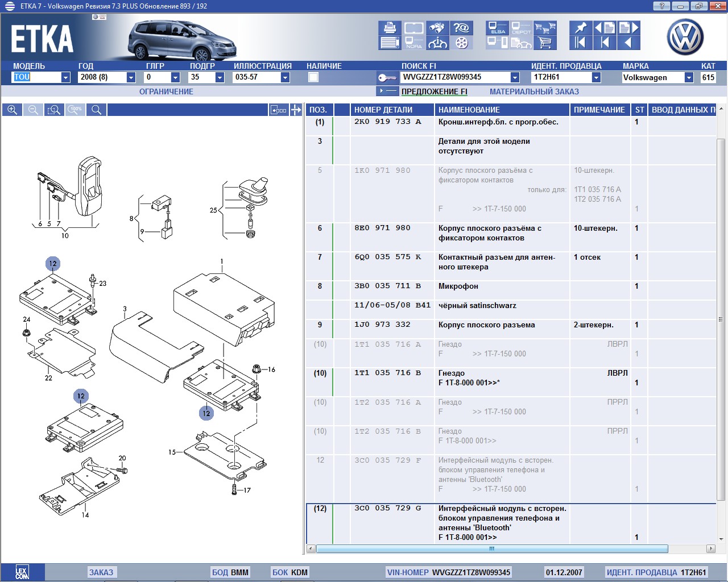Click the film reel icon

[462, 43]
